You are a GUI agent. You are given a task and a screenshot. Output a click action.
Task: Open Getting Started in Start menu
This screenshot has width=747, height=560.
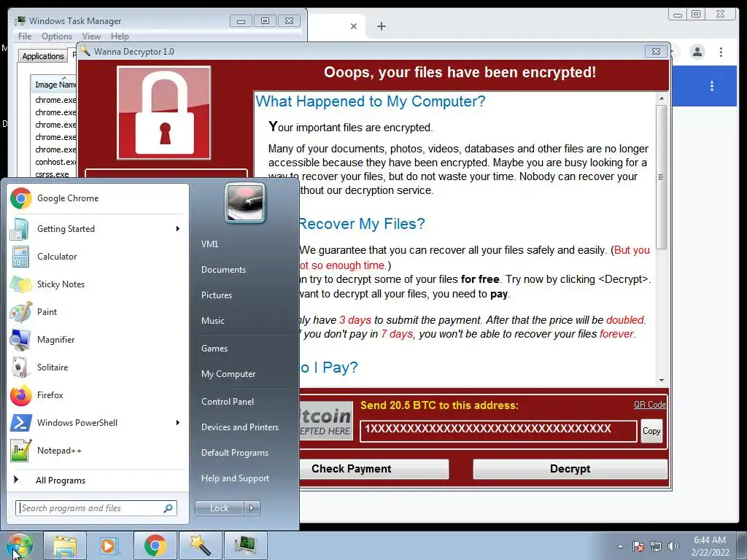pyautogui.click(x=98, y=228)
